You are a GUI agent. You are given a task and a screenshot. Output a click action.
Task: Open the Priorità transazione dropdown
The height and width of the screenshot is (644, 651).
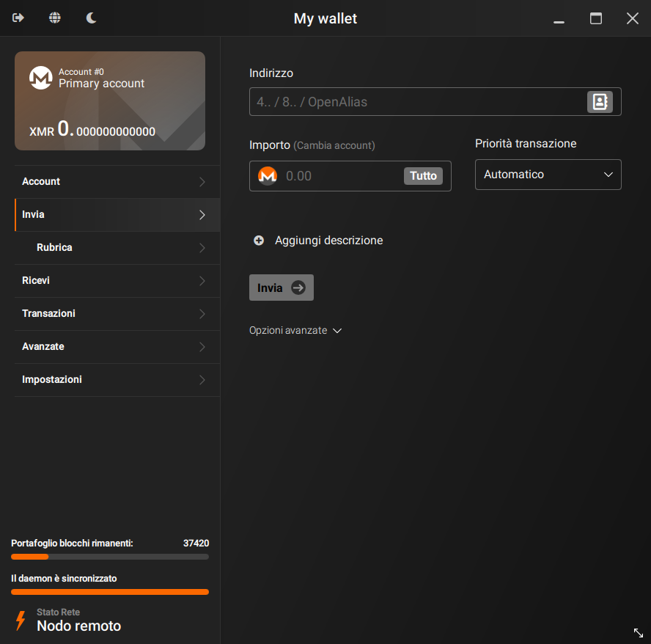(548, 175)
